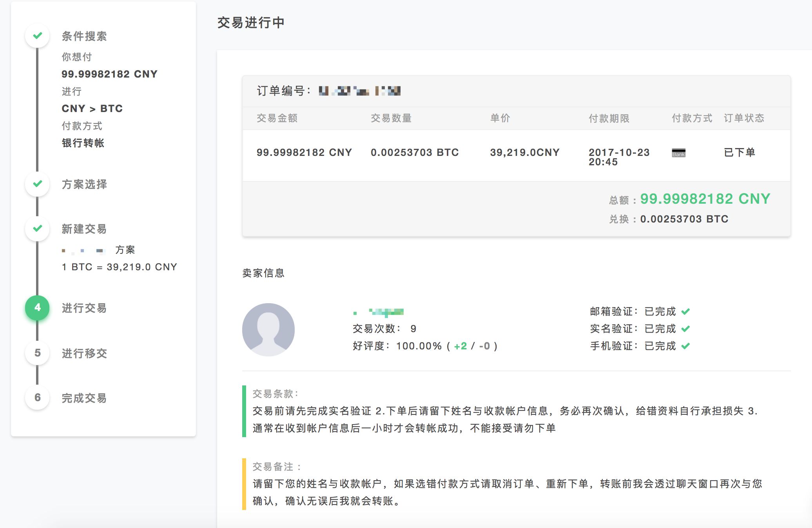Click the seller's default avatar image
The image size is (812, 528).
pos(268,329)
